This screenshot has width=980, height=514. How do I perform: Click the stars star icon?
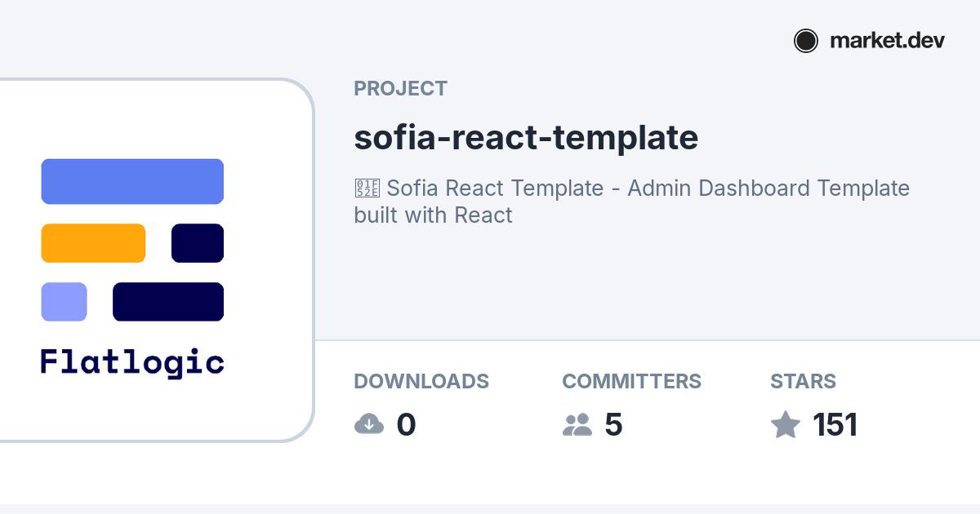pyautogui.click(x=786, y=424)
